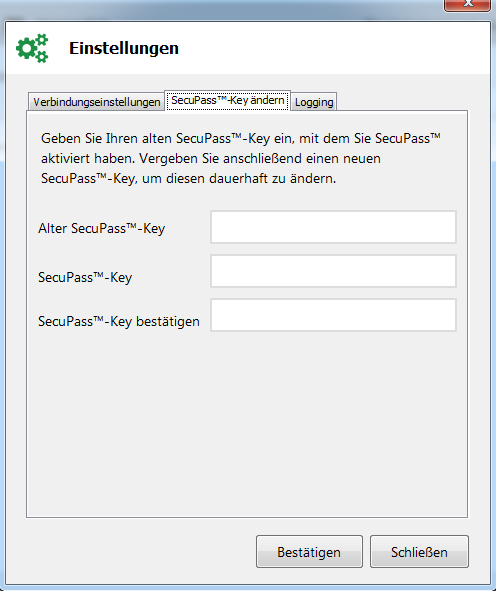
Task: Confirm changes with the Bestätigen button
Action: point(309,551)
